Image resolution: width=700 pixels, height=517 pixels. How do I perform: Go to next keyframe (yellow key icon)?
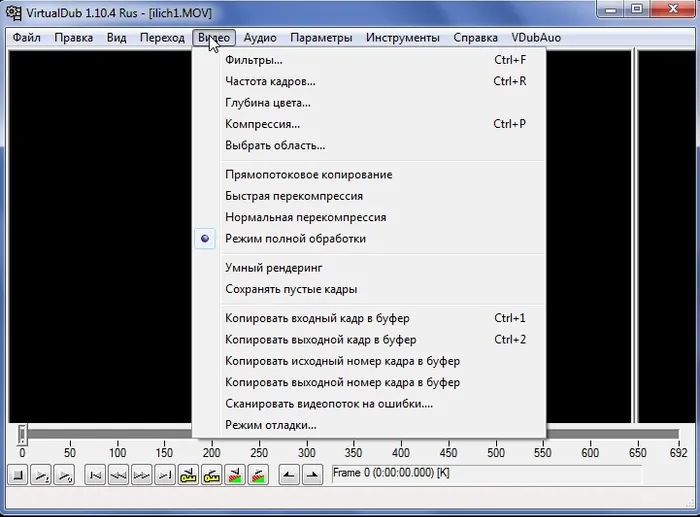pyautogui.click(x=212, y=475)
